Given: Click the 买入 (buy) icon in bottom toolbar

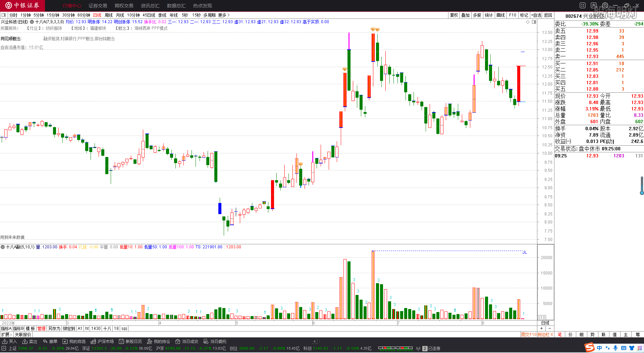Looking at the screenshot, I should (x=5, y=341).
